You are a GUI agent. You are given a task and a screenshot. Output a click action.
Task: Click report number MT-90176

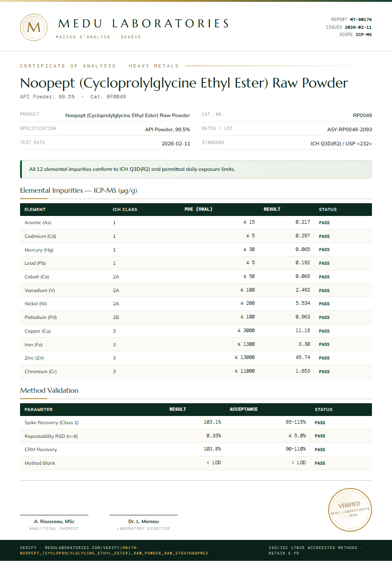coord(361,20)
